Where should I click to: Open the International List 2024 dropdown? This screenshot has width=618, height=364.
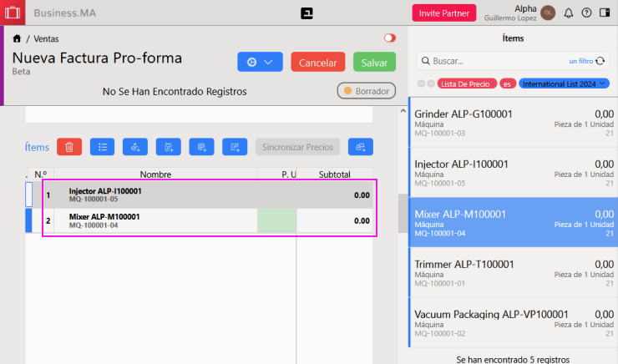coord(564,84)
